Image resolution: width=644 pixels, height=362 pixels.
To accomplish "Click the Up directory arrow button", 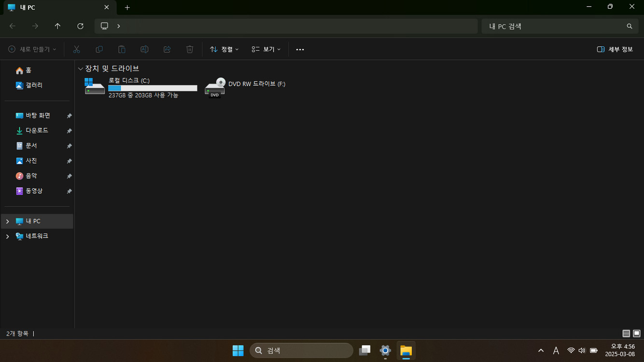I will click(x=57, y=26).
